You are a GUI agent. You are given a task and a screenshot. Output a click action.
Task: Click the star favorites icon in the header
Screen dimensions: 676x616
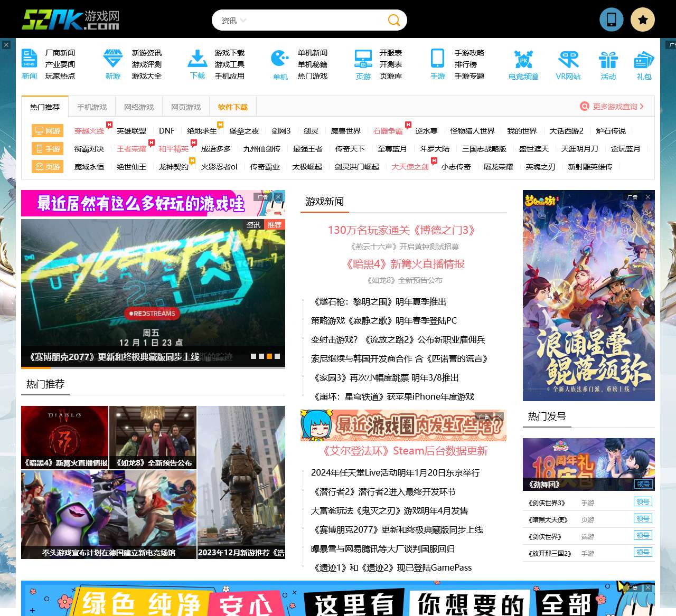643,20
